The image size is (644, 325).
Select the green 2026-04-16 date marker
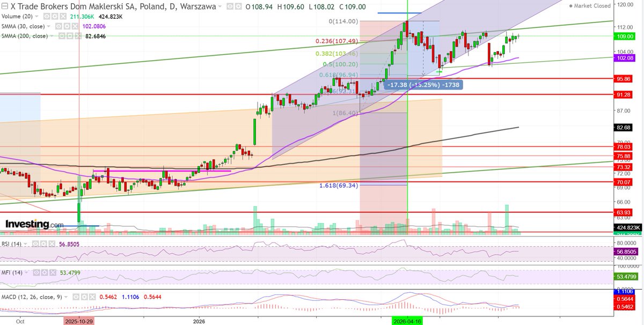click(407, 321)
